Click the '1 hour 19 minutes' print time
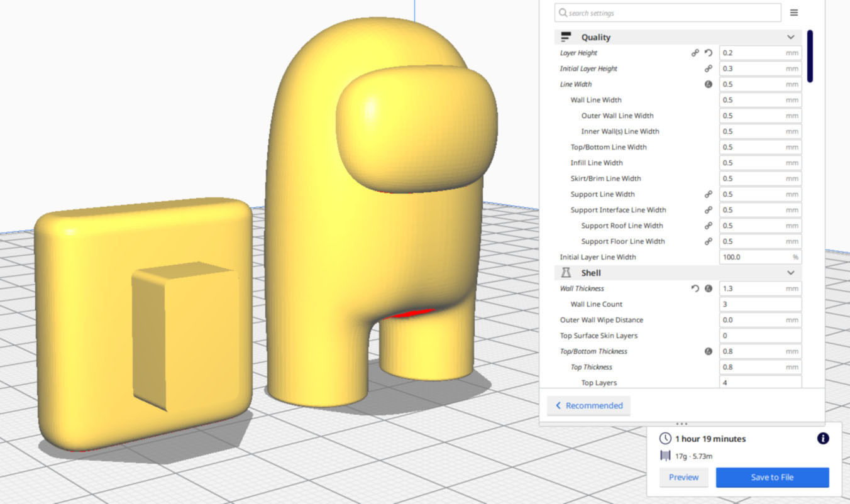850x504 pixels. click(x=710, y=439)
